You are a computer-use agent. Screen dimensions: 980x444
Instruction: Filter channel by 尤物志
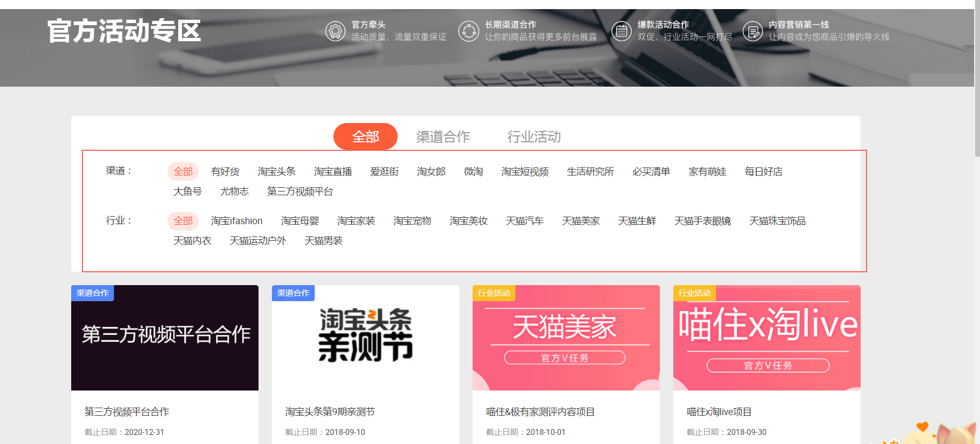pyautogui.click(x=234, y=192)
